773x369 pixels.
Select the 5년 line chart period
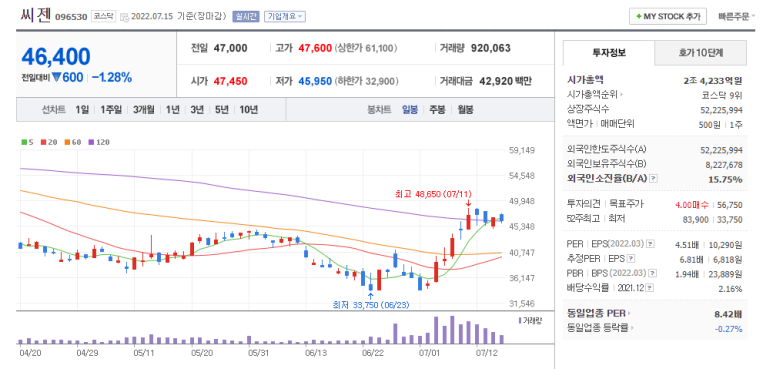point(221,109)
